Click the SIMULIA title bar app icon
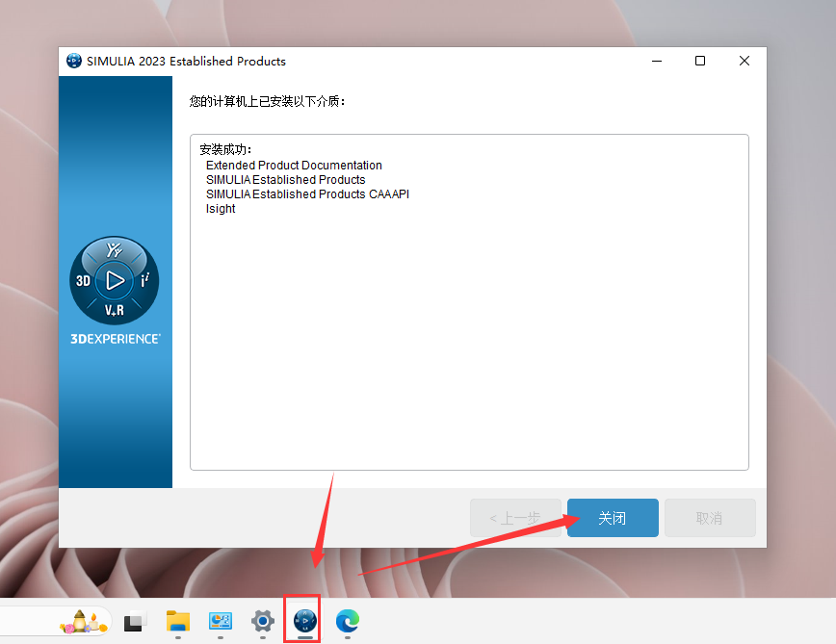836x644 pixels. (73, 61)
